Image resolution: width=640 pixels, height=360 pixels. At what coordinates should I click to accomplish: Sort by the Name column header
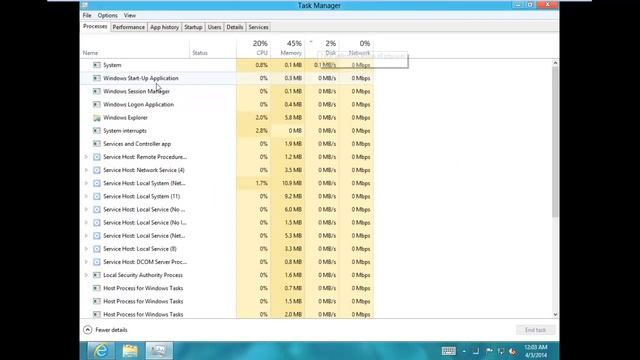tap(90, 53)
